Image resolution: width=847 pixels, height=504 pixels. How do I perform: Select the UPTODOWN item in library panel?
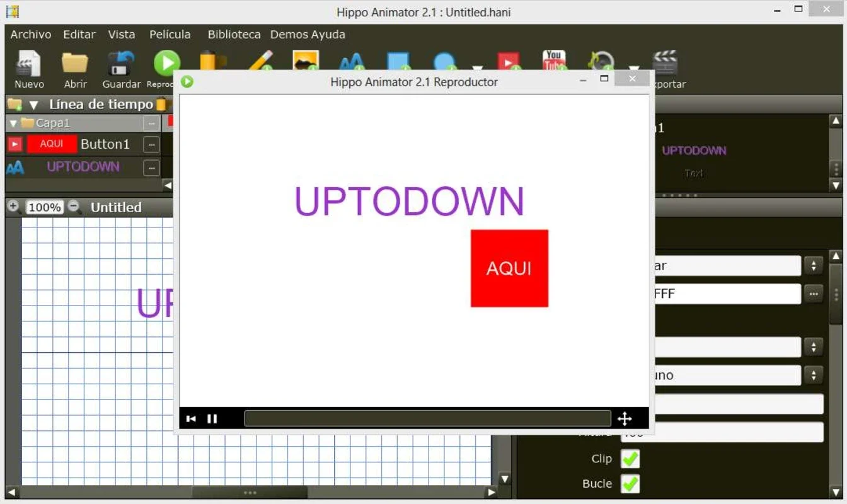(x=694, y=151)
